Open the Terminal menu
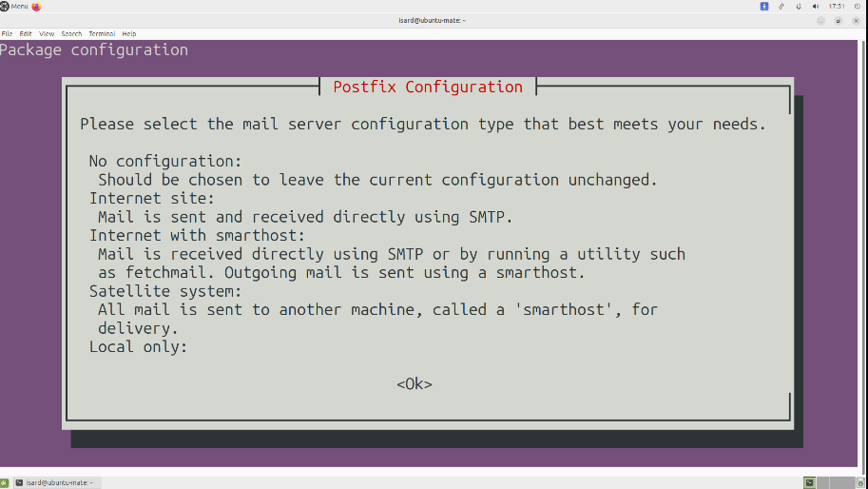This screenshot has width=868, height=489. click(102, 34)
